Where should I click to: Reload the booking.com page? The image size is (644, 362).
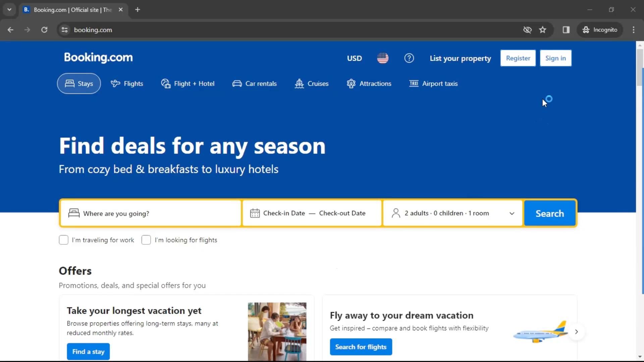(x=44, y=30)
